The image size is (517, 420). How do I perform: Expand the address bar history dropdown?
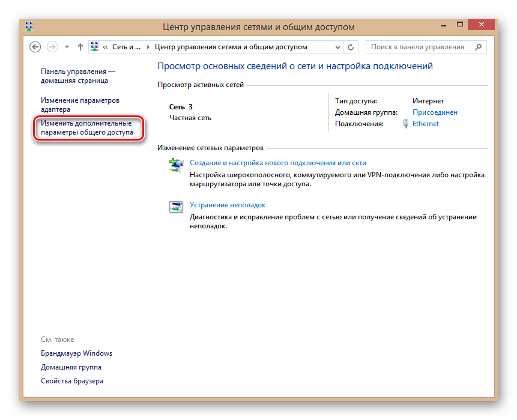pyautogui.click(x=337, y=47)
